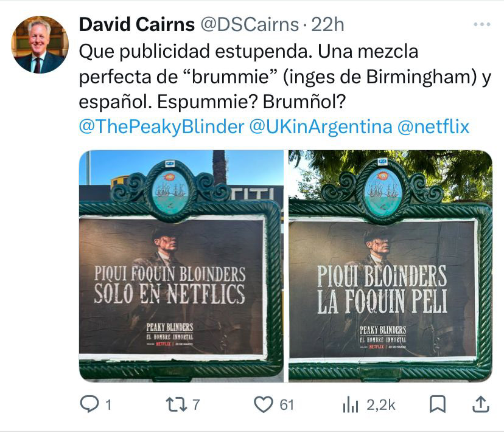Screen dimensions: 504x436
Task: Like the tweet with heart icon
Action: [x=263, y=404]
